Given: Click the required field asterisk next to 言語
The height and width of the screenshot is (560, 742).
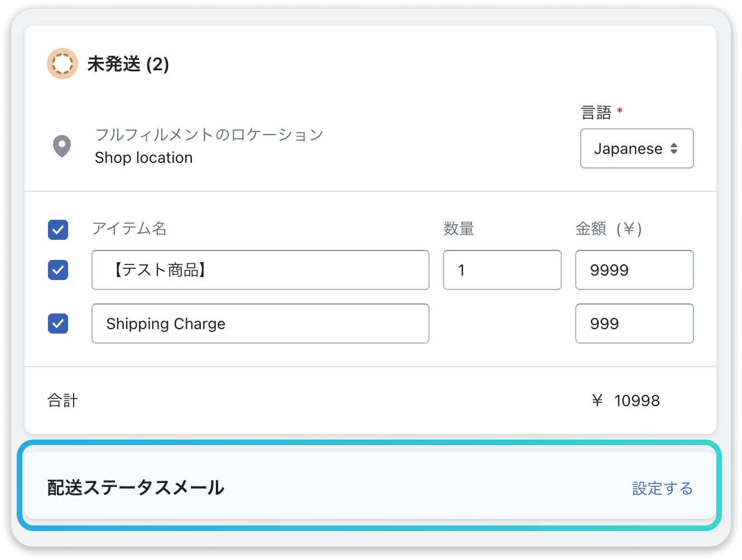Looking at the screenshot, I should (619, 112).
